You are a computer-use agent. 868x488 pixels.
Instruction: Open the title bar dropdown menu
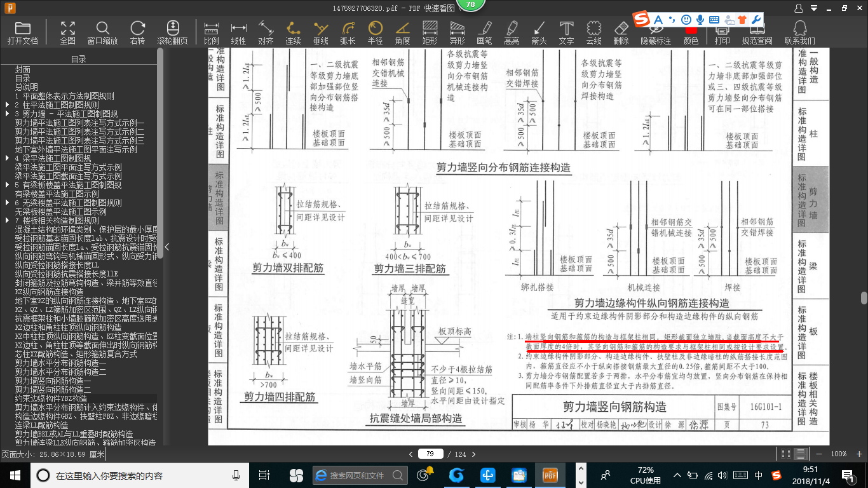click(815, 8)
